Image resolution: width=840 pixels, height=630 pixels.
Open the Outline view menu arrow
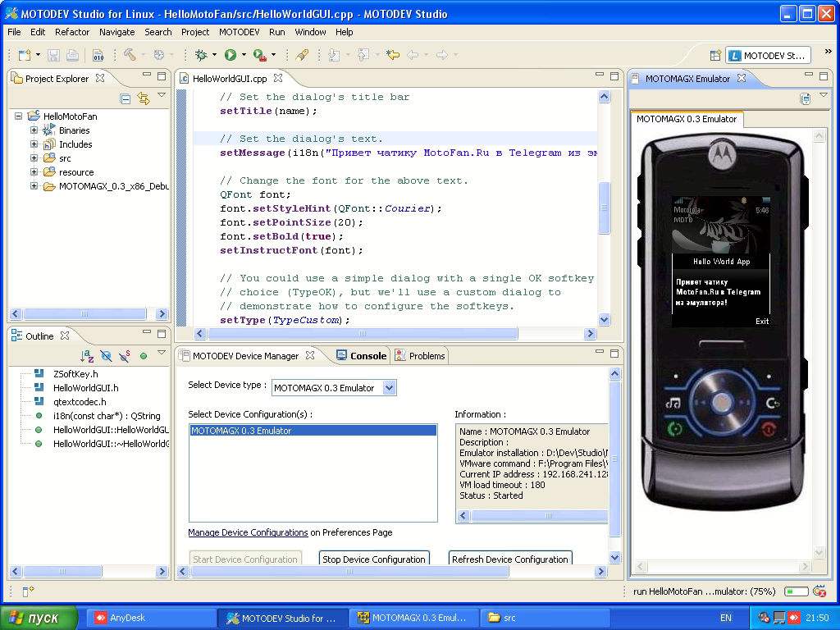[162, 353]
